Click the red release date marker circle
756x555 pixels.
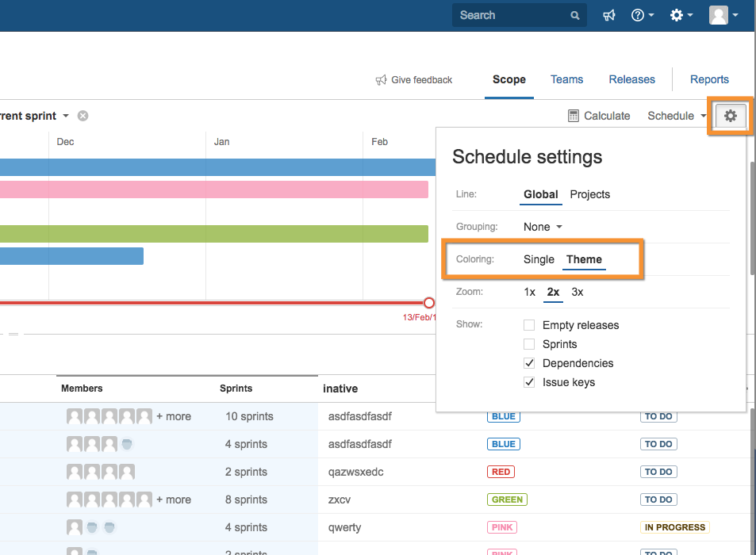(x=429, y=302)
